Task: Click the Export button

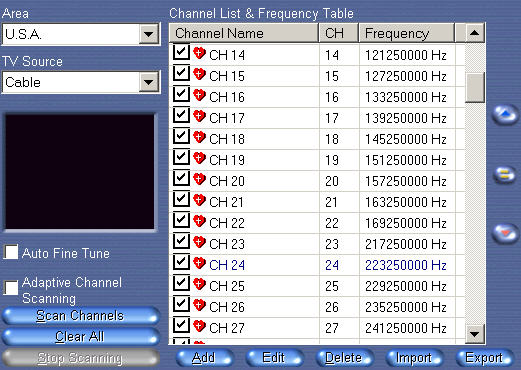Action: coord(484,358)
